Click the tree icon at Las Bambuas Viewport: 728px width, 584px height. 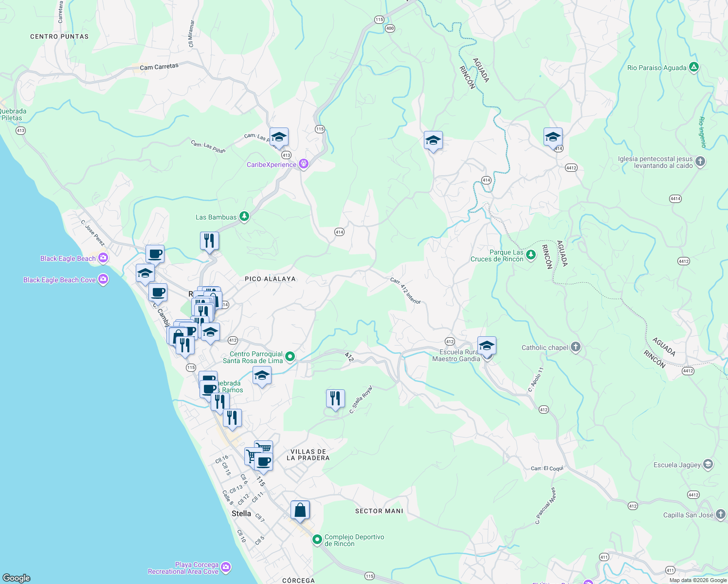point(244,216)
